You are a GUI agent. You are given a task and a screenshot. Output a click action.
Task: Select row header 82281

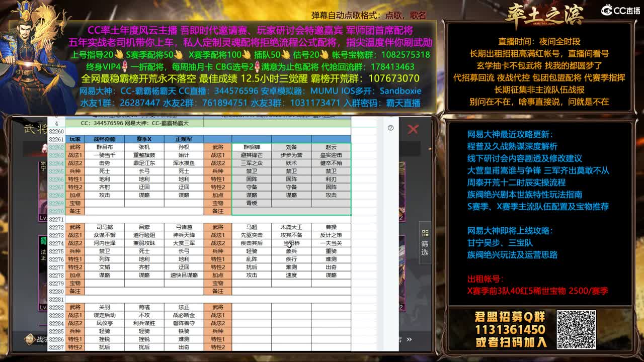click(56, 299)
